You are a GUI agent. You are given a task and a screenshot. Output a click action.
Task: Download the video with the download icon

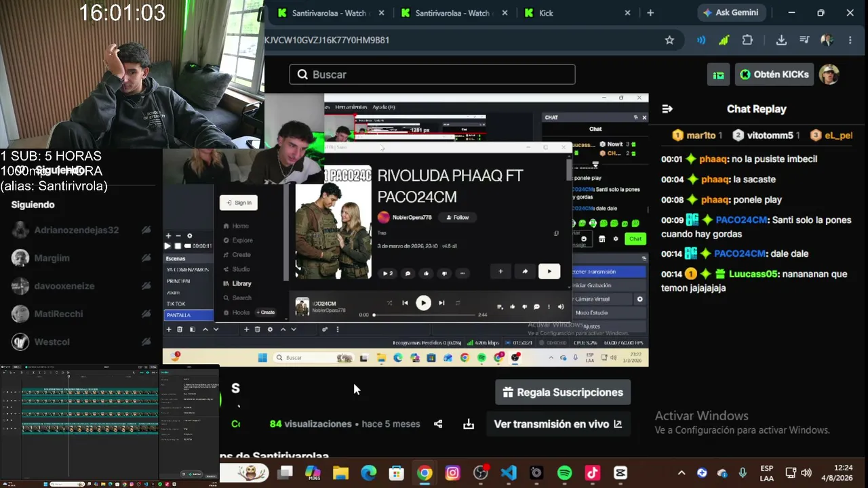click(x=469, y=424)
